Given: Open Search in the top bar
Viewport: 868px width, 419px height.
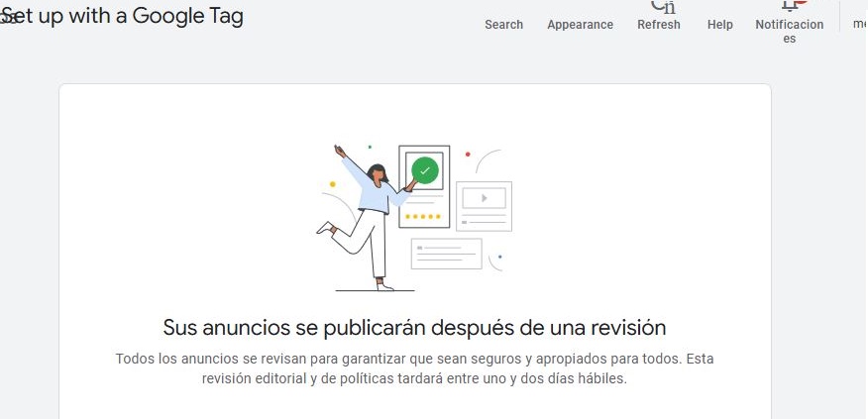Looking at the screenshot, I should [503, 24].
